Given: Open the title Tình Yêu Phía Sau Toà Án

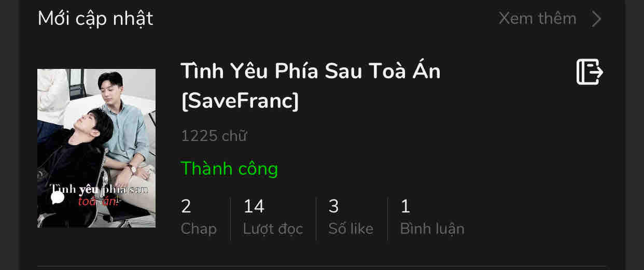Looking at the screenshot, I should tap(310, 71).
